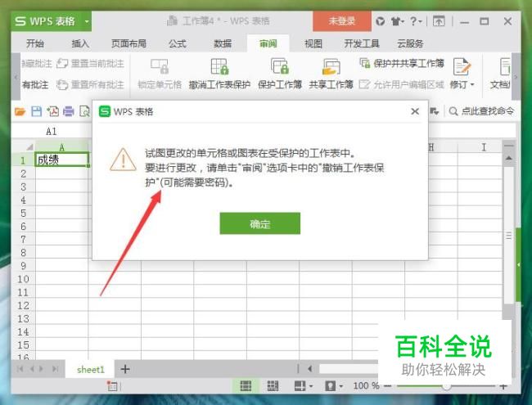Screen dimensions: 532x405
Task: Switch to page break preview icon
Action: (273, 385)
